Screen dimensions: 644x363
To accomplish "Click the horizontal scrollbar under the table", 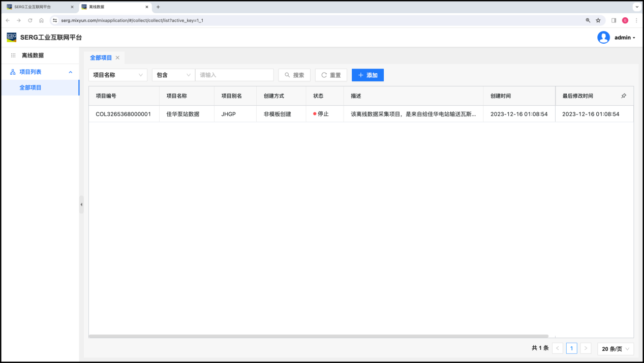I will coord(318,336).
